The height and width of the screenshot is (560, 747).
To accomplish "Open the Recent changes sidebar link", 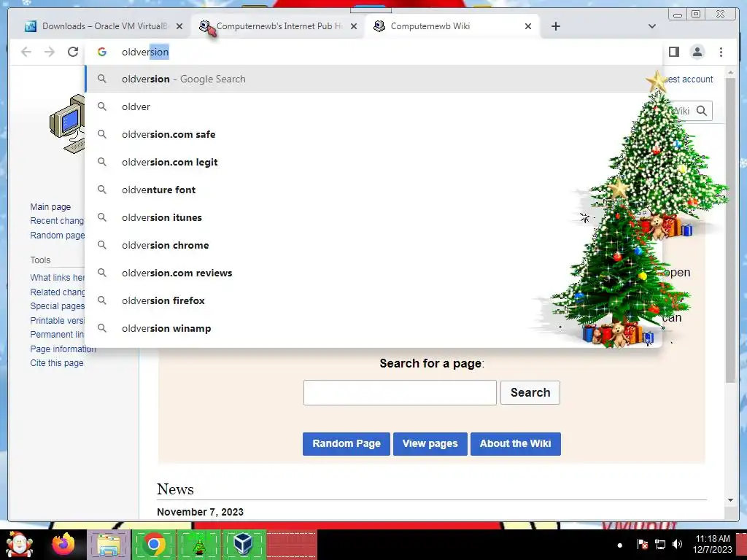I will pos(57,221).
